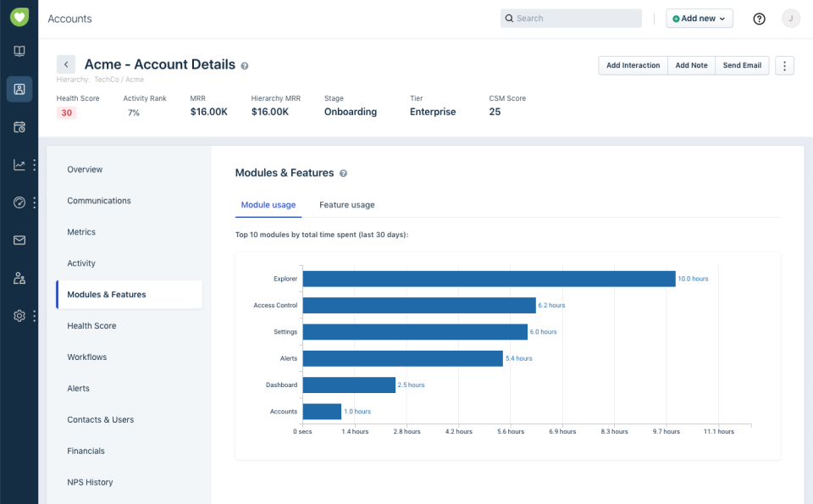The width and height of the screenshot is (813, 504).
Task: Select the inbox envelope icon in sidebar
Action: click(19, 240)
